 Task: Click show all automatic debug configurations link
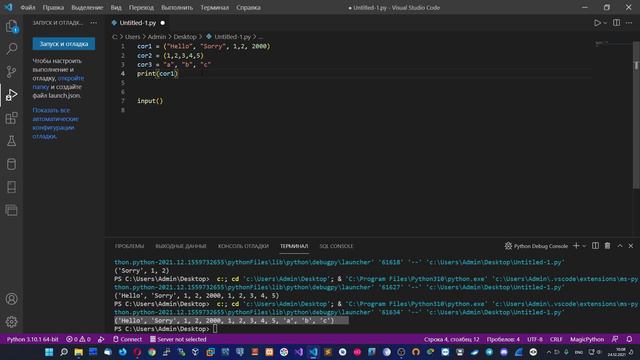pyautogui.click(x=56, y=123)
